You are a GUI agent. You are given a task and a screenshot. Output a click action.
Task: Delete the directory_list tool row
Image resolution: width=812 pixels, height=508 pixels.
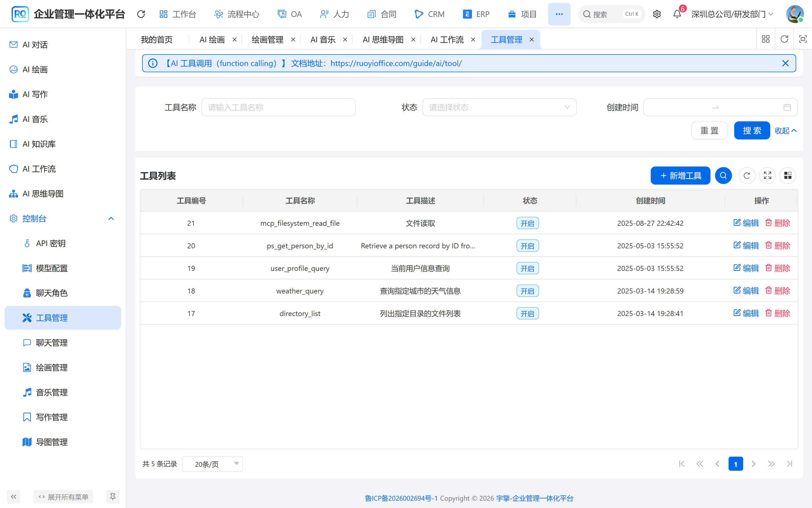[x=777, y=313]
